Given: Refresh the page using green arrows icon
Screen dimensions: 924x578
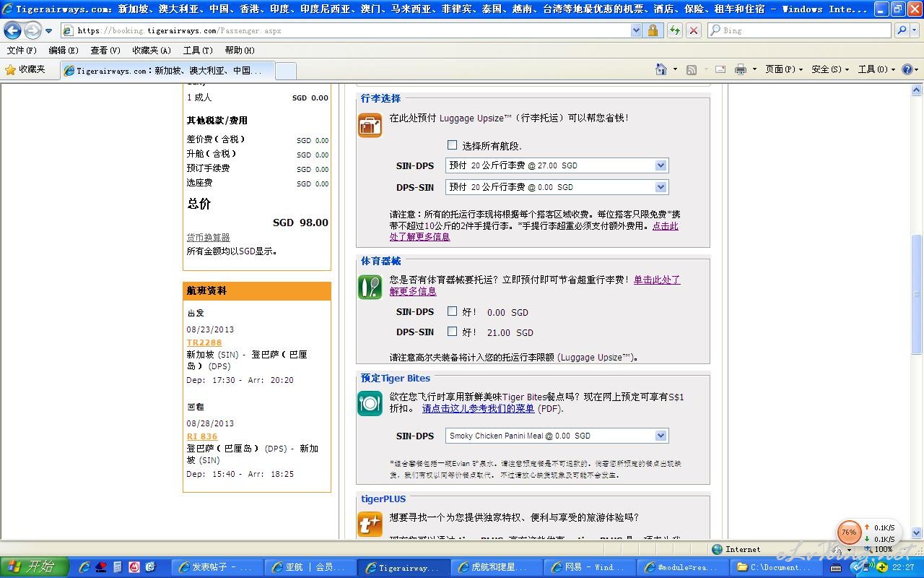Looking at the screenshot, I should coord(675,30).
